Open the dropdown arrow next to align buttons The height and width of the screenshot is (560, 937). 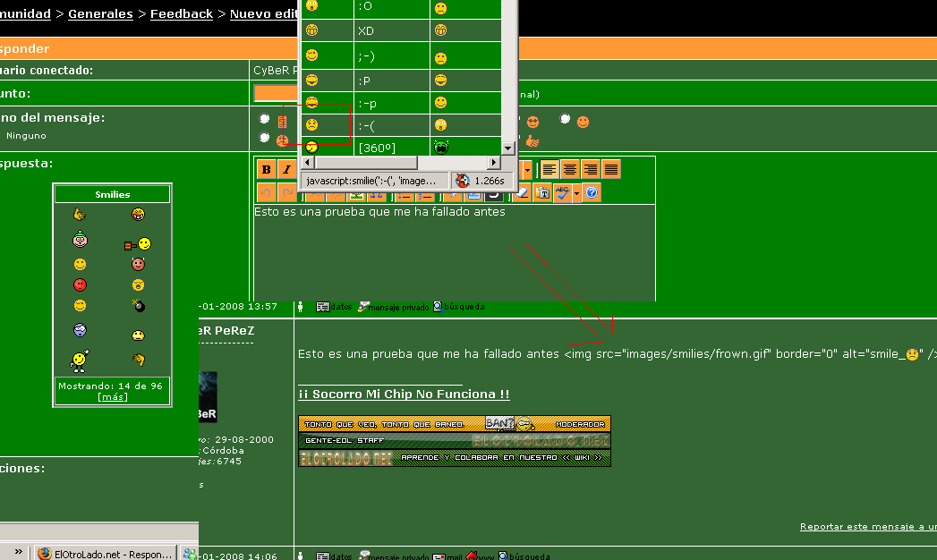point(527,170)
